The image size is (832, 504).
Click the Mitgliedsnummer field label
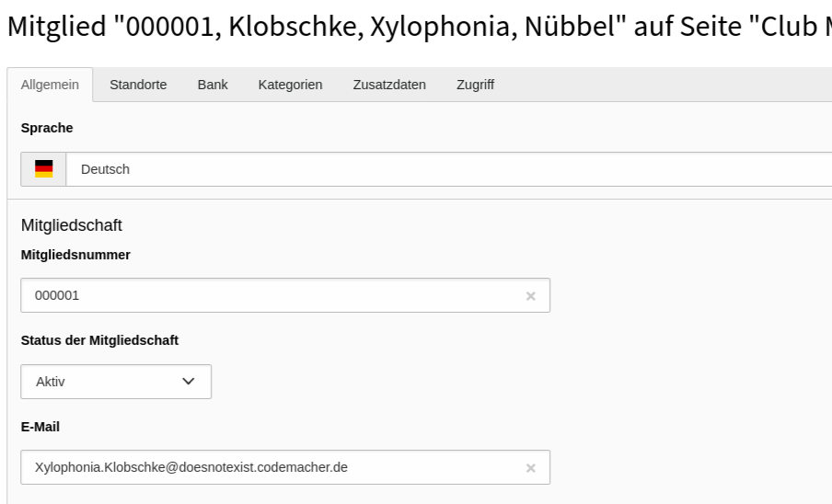coord(75,255)
